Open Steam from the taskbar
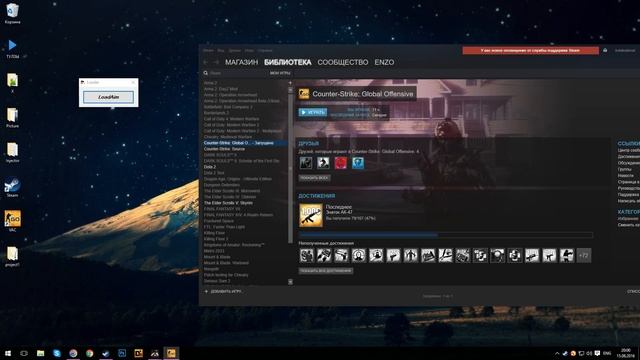The width and height of the screenshot is (640, 360). (x=106, y=353)
